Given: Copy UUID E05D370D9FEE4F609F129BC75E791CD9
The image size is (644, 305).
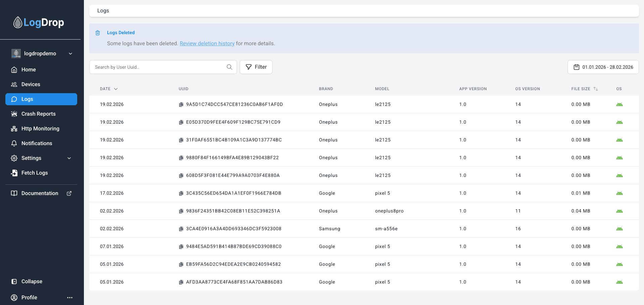Looking at the screenshot, I should point(181,122).
